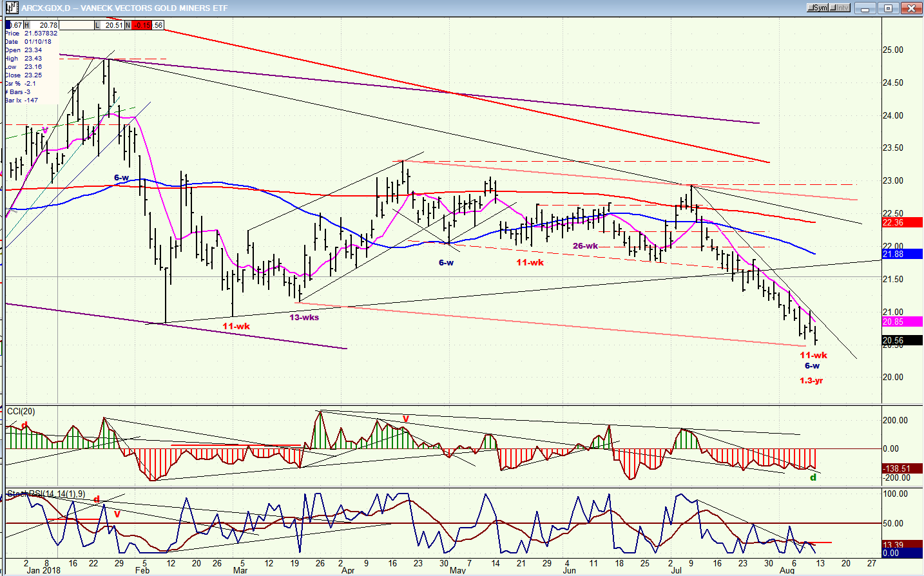Maximize the GDX chart window
Viewport: 924px width, 576px height.
click(x=889, y=8)
